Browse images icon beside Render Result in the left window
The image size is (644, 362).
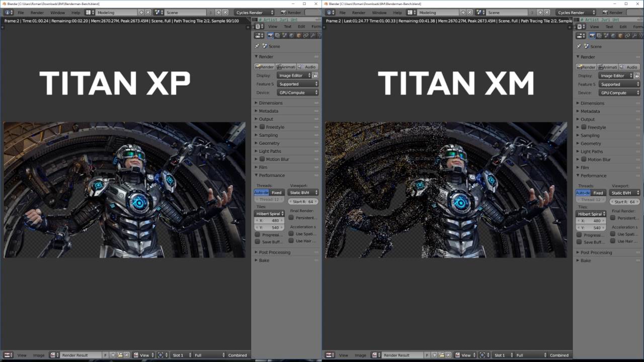pyautogui.click(x=54, y=355)
